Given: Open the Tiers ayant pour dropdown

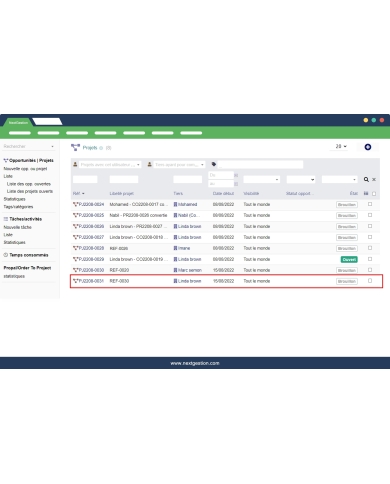Looking at the screenshot, I should click(179, 164).
